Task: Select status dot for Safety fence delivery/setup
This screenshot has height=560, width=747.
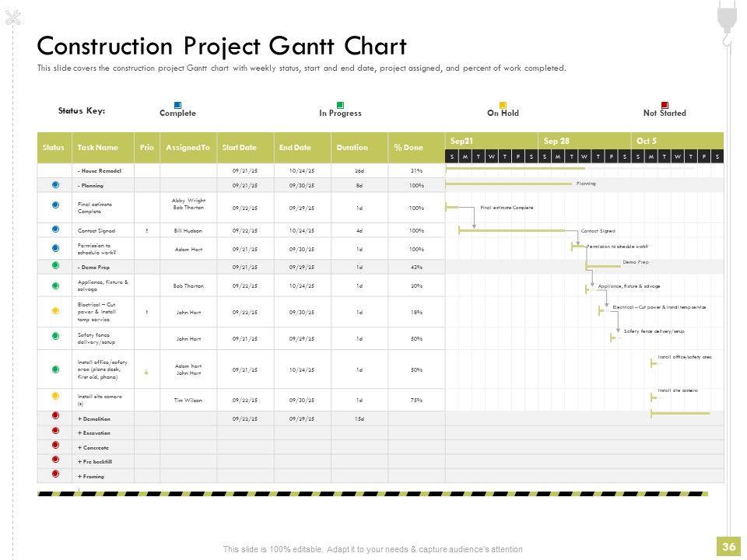Action: coord(55,336)
